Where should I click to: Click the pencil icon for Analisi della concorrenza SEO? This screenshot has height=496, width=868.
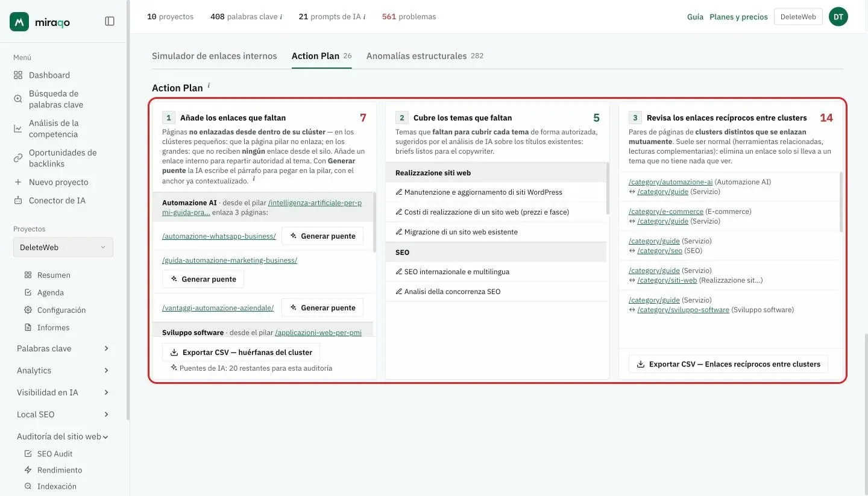[398, 292]
